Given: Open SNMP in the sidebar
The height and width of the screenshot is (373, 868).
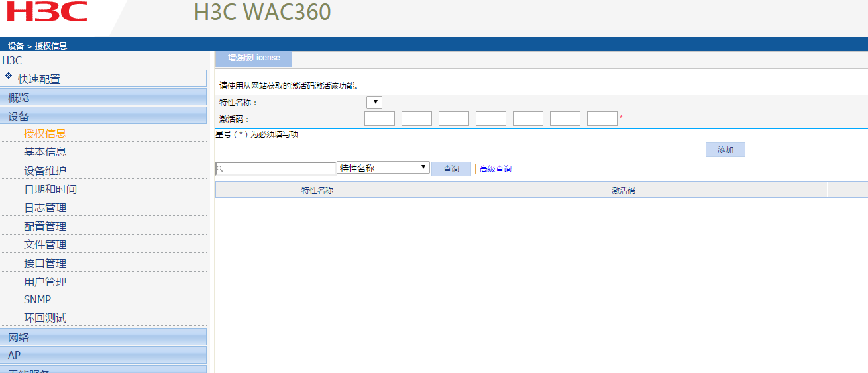Looking at the screenshot, I should coord(37,299).
